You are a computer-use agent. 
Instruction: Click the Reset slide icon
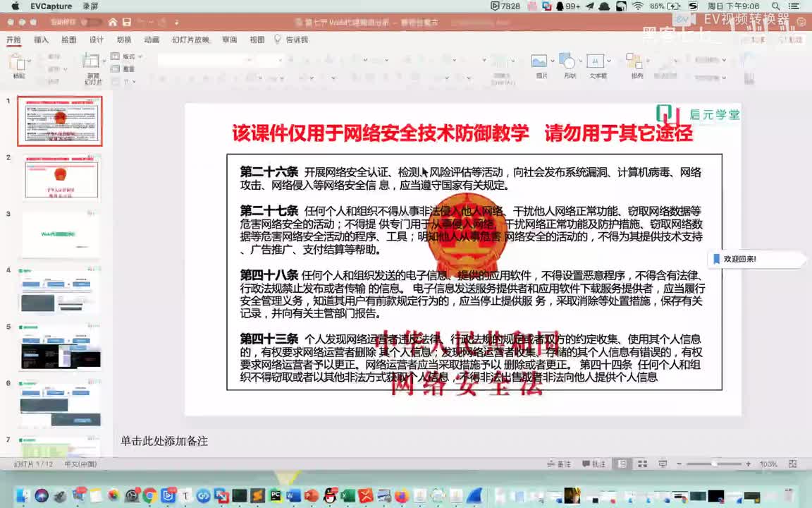click(x=115, y=69)
